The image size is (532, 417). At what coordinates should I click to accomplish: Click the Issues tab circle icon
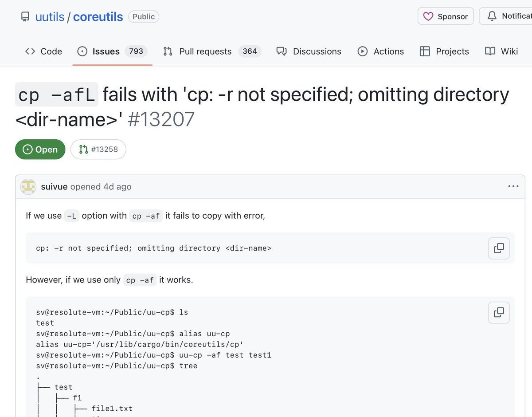[x=82, y=51]
